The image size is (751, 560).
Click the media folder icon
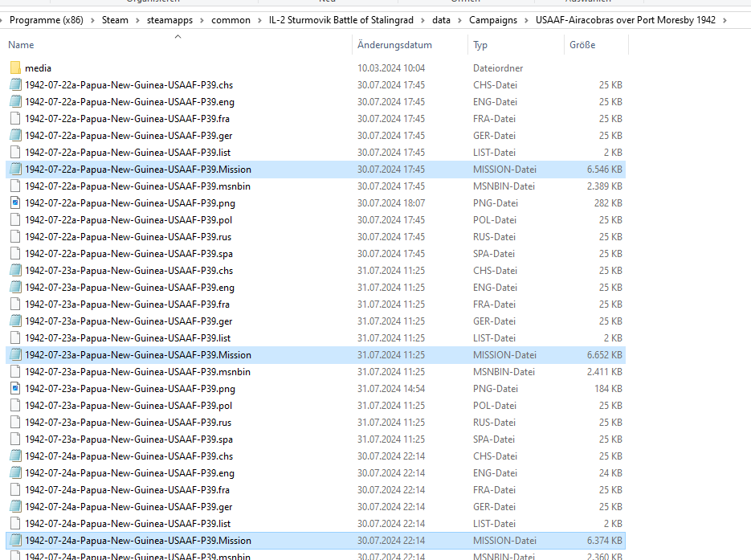point(15,68)
